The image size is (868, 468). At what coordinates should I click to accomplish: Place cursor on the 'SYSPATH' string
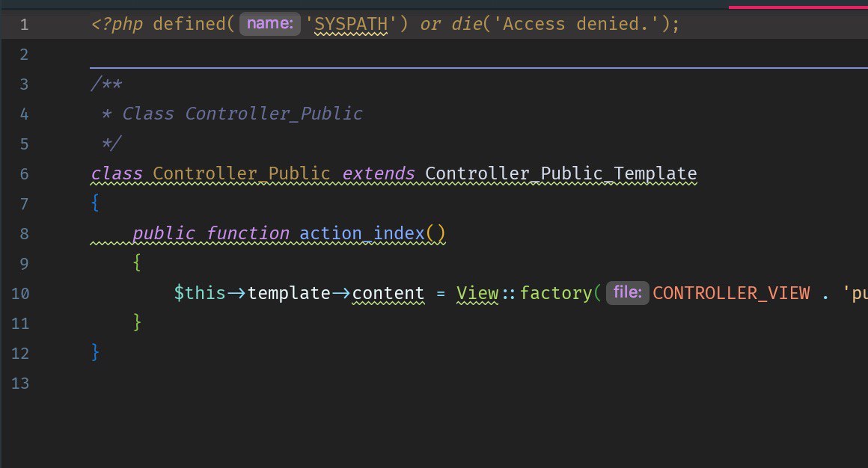pos(351,24)
